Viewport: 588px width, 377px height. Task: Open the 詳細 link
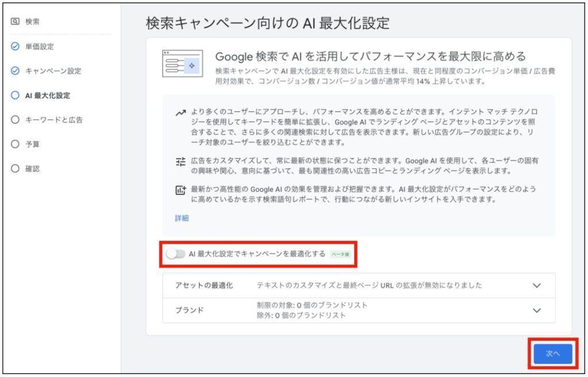[x=182, y=218]
